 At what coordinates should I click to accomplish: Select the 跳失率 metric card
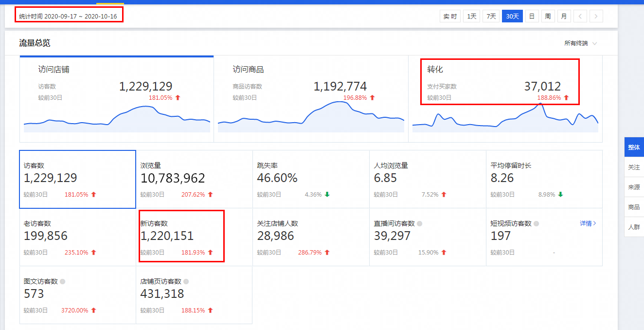(311, 179)
